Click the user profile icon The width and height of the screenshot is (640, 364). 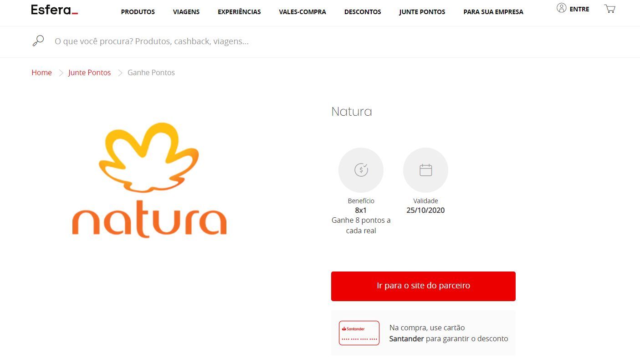(x=561, y=8)
